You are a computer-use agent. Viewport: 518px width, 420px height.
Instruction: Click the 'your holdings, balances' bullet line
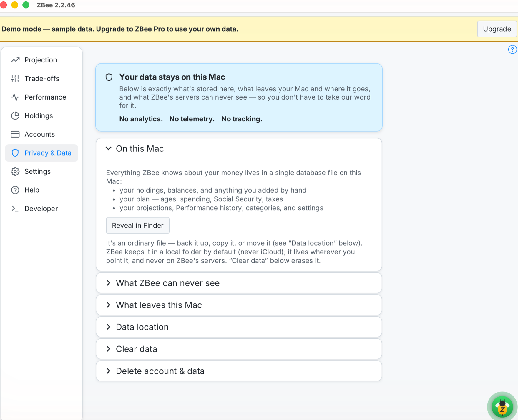pos(213,190)
